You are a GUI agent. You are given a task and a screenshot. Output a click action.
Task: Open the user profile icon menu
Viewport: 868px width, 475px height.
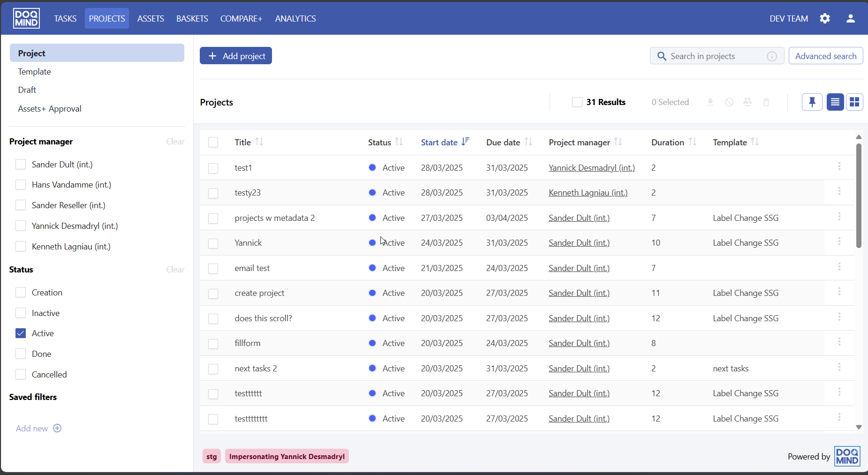850,18
